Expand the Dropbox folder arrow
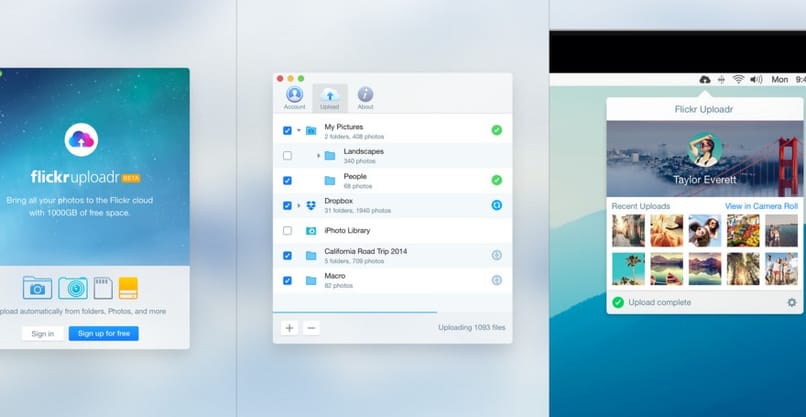 [298, 205]
